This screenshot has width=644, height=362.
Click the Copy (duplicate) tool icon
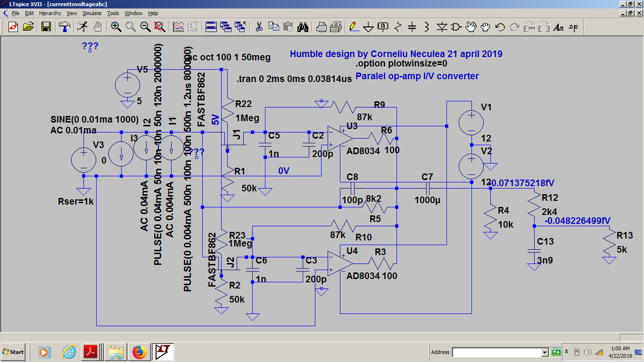(273, 27)
